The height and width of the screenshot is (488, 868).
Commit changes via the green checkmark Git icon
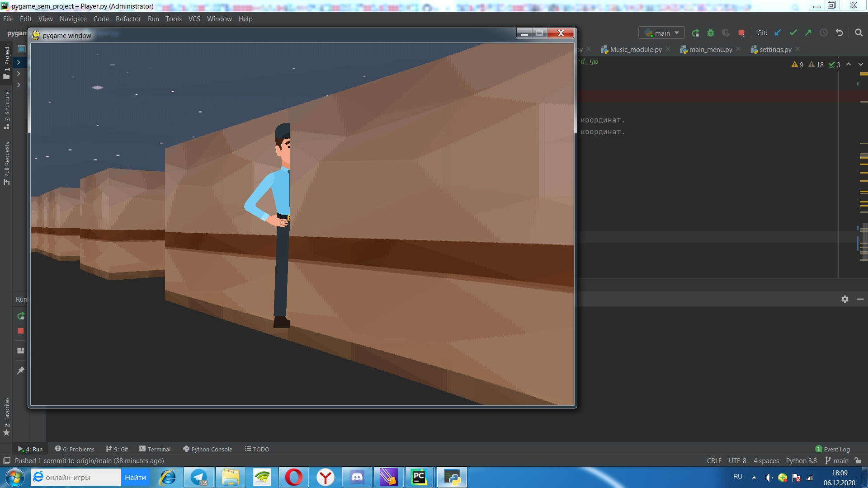[x=793, y=33]
